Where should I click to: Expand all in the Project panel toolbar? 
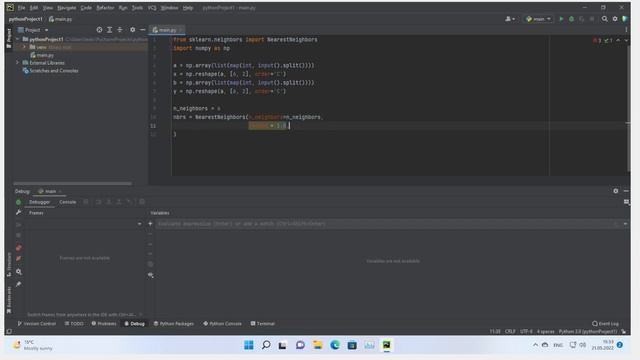[109, 30]
